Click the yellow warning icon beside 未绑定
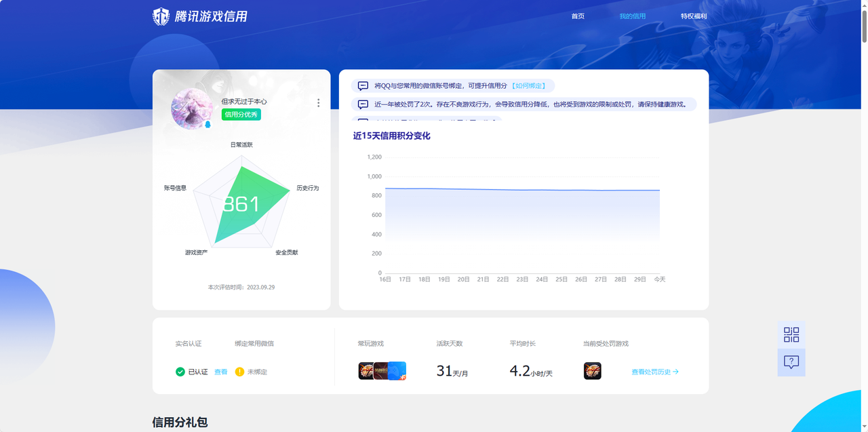Screen dimensions: 868x432 click(x=239, y=372)
